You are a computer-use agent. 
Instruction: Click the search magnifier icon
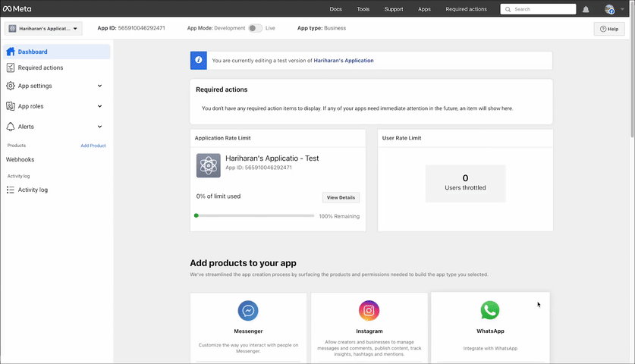pyautogui.click(x=508, y=9)
